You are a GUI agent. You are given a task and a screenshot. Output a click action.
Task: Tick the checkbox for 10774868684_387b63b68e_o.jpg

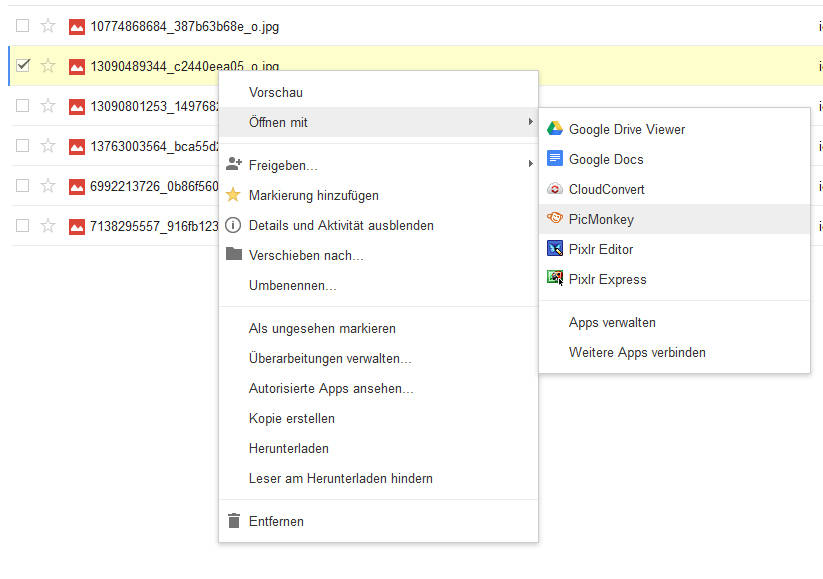coord(22,25)
